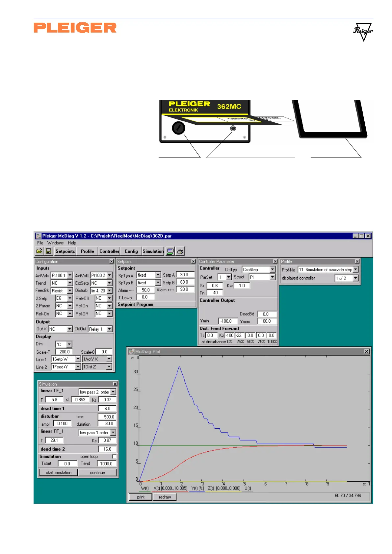This screenshot has width=392, height=554.
Task: Close the McDiag Plot window
Action: point(367,351)
